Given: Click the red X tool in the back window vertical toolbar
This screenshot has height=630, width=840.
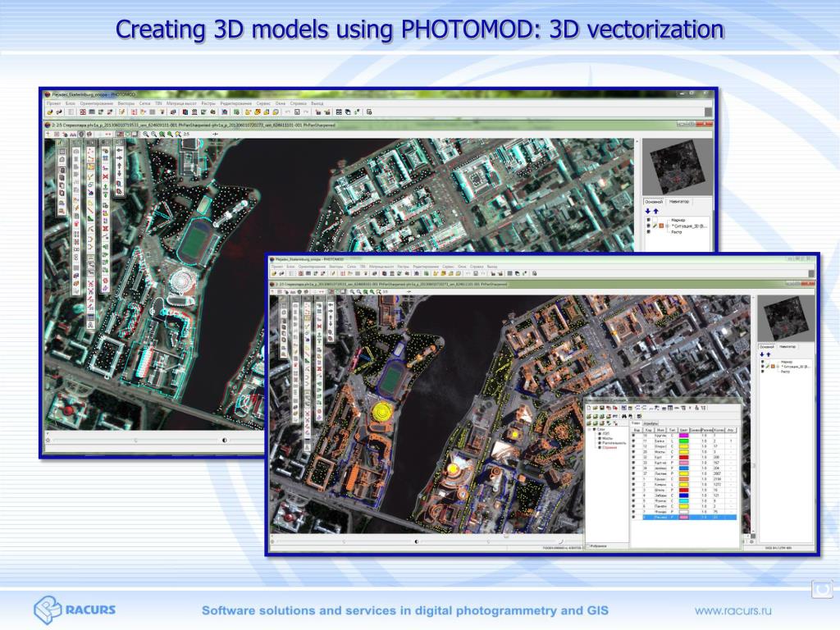Looking at the screenshot, I should pos(106,176).
